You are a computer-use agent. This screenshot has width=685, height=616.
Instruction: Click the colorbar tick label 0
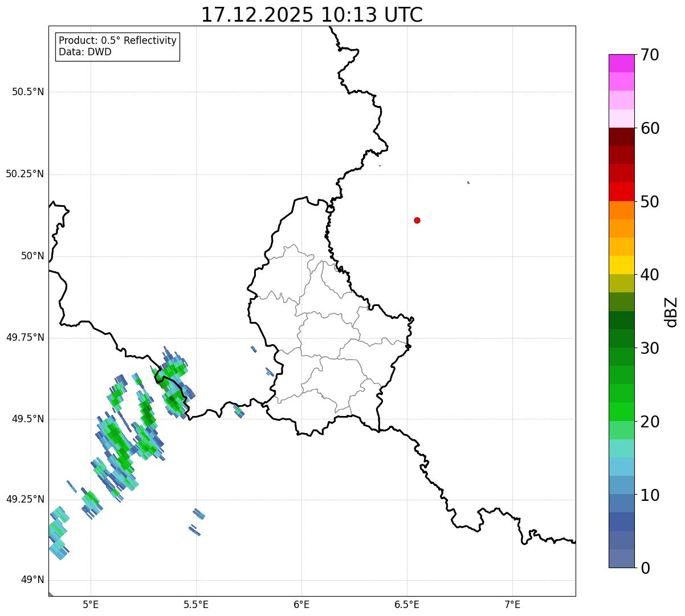pyautogui.click(x=645, y=568)
